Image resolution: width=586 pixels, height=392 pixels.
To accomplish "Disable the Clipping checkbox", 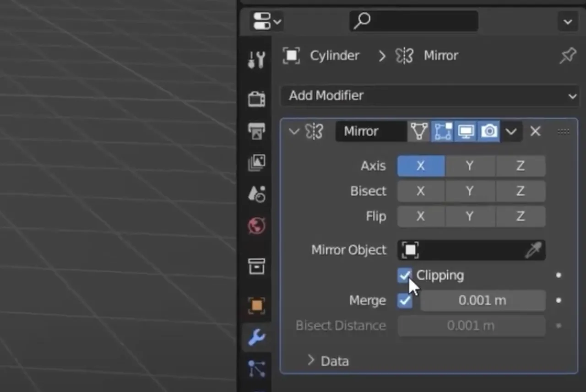I will pos(405,275).
